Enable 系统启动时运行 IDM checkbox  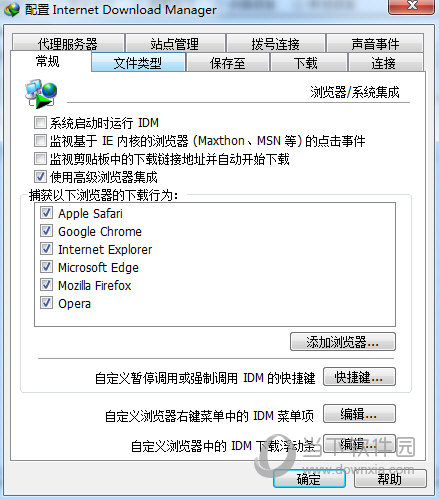point(40,123)
